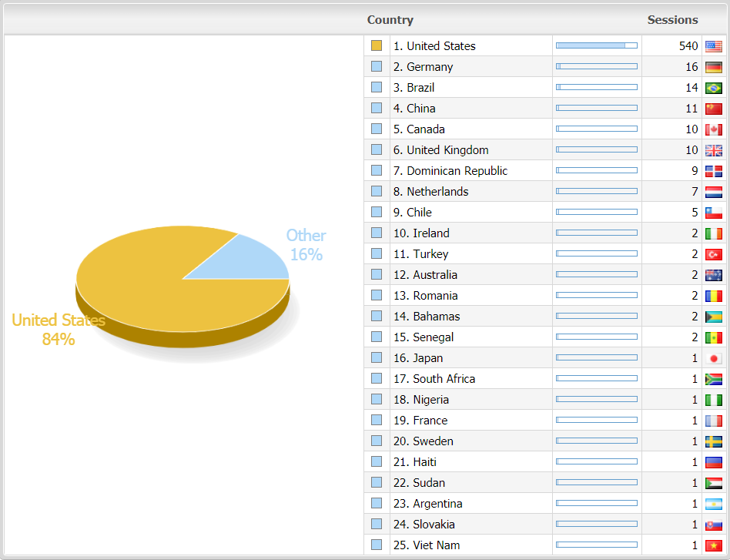
Task: Click the Haiti flag icon
Action: 713,462
